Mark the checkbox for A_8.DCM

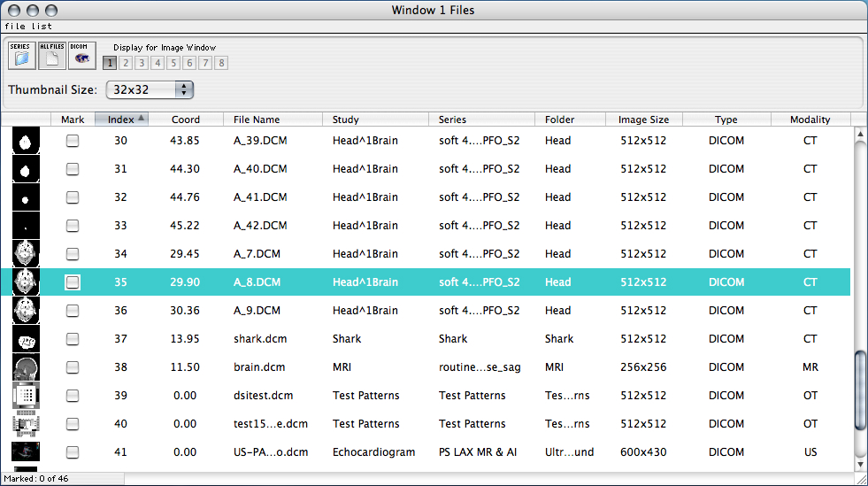[x=73, y=282]
